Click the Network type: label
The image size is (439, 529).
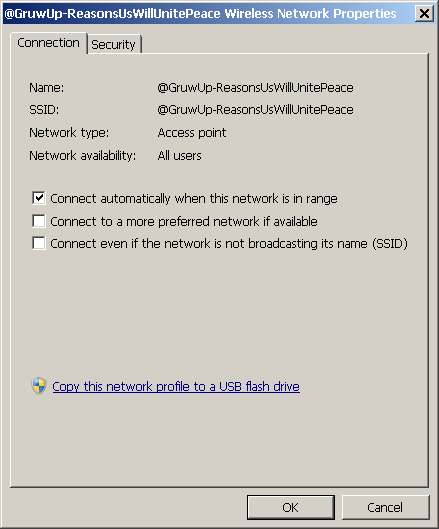point(69,133)
